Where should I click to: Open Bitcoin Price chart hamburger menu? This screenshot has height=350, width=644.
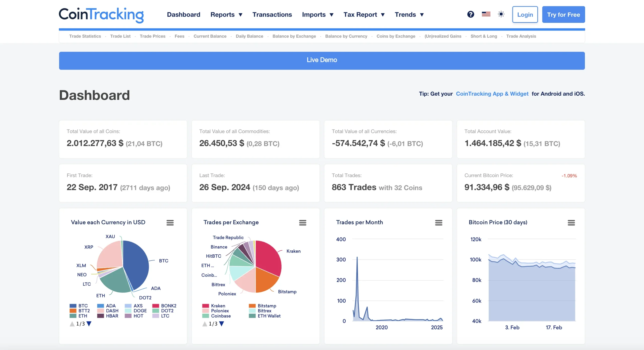tap(571, 223)
